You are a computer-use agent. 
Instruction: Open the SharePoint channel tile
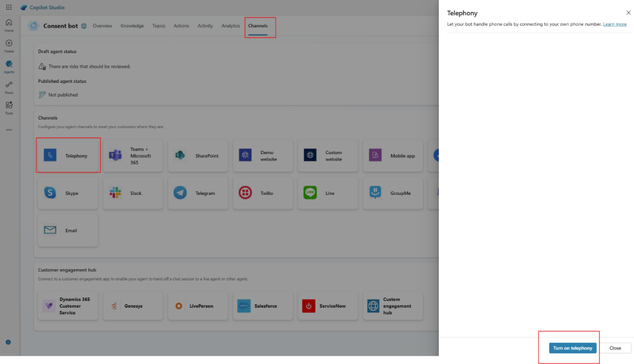(x=198, y=156)
